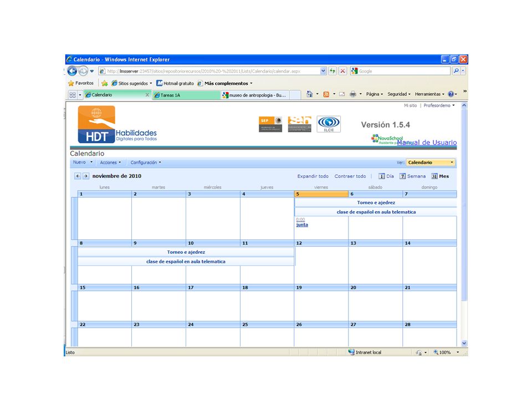The image size is (532, 399).
Task: Open the Configuración menu
Action: (x=146, y=162)
